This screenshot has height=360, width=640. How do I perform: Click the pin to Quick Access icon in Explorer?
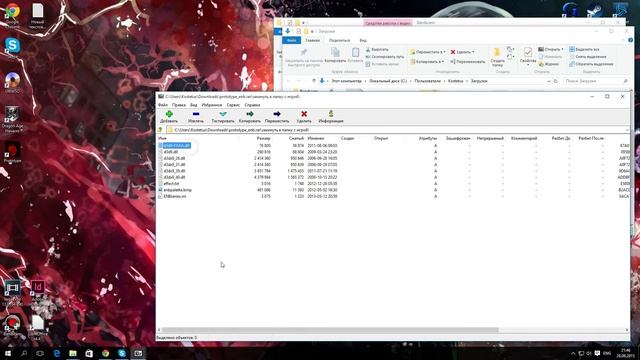point(304,52)
